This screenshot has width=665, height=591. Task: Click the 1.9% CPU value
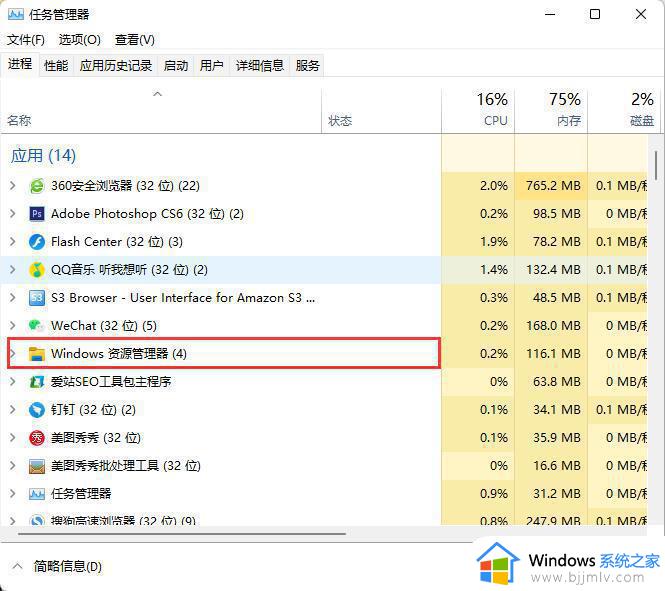[x=494, y=242]
